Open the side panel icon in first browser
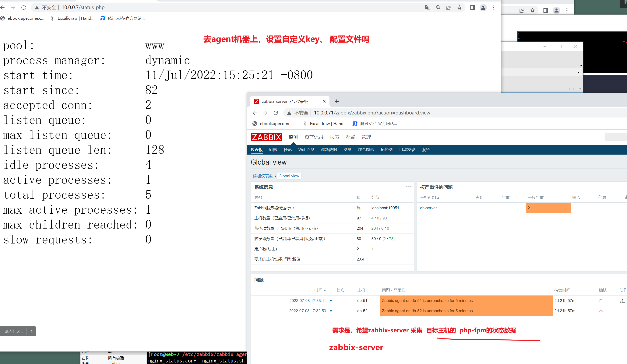This screenshot has height=364, width=627. coord(473,7)
